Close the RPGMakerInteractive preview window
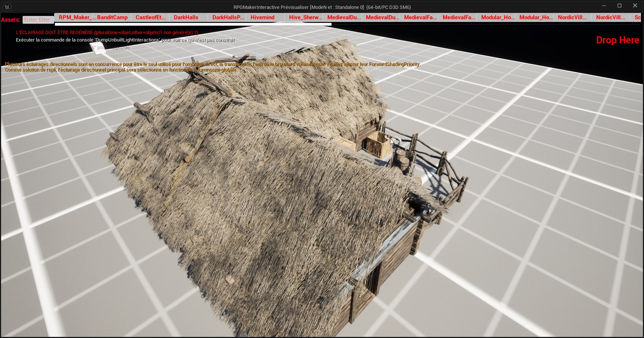 [x=635, y=6]
